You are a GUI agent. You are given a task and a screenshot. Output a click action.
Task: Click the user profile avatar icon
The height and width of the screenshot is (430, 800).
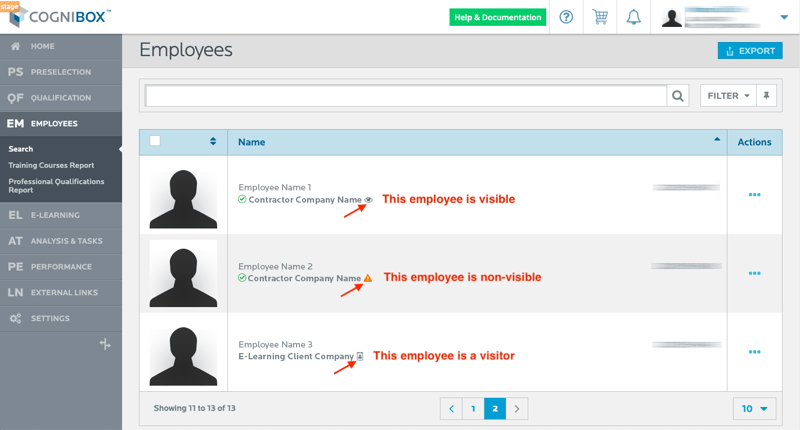671,18
